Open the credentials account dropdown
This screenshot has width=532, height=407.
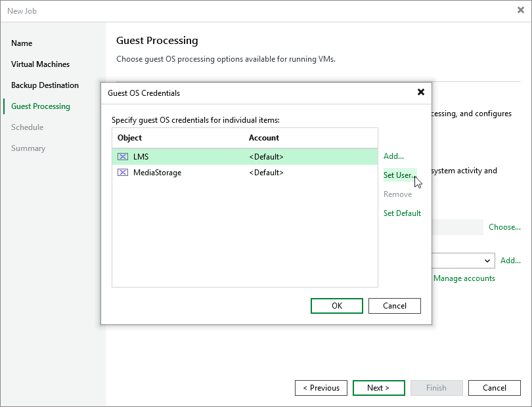point(487,261)
